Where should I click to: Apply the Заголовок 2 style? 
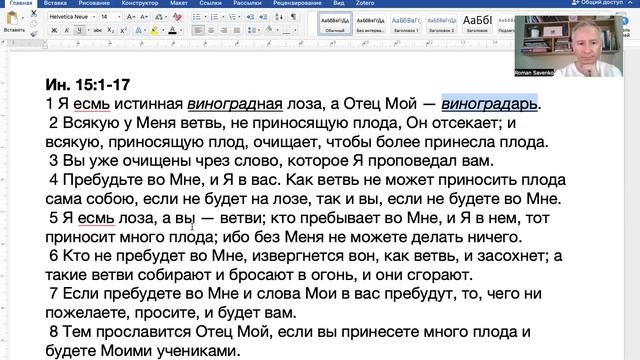[441, 24]
